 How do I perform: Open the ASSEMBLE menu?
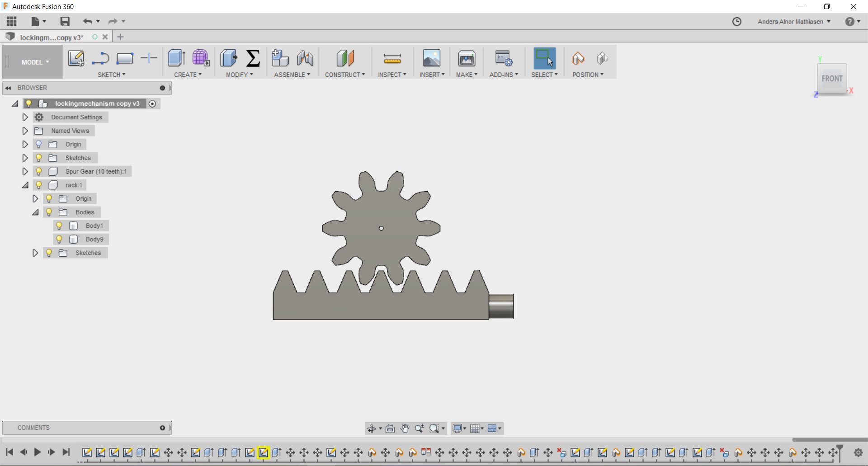click(292, 75)
